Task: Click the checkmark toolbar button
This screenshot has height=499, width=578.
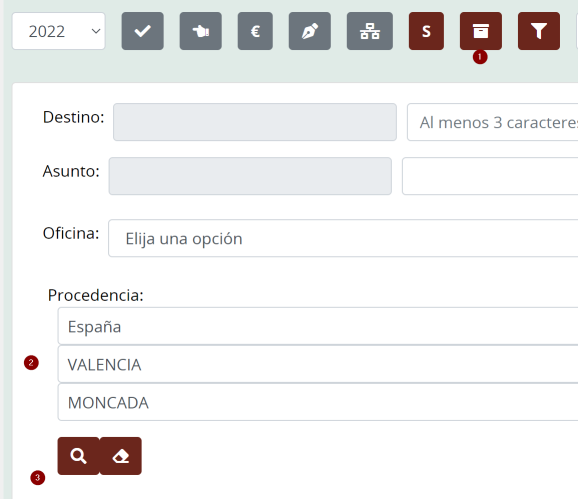Action: [x=143, y=31]
